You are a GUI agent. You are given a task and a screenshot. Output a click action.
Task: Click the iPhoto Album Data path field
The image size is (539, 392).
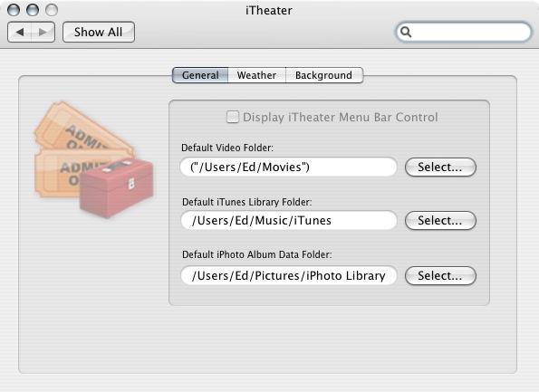(x=288, y=275)
